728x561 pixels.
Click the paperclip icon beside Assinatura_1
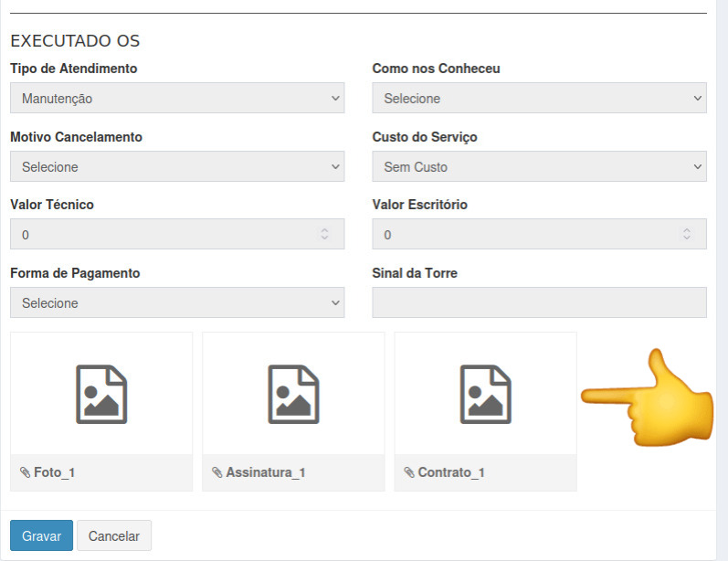(216, 472)
